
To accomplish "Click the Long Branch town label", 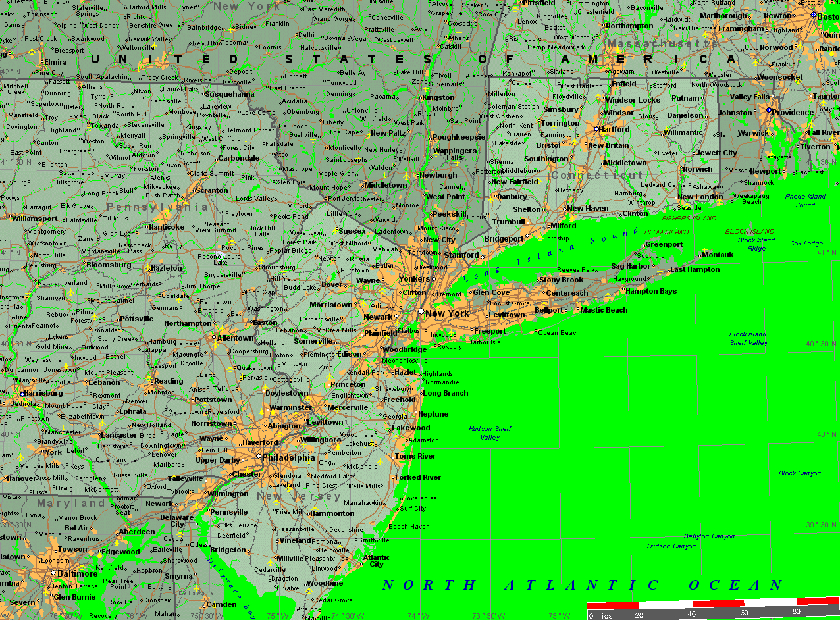I will [445, 393].
